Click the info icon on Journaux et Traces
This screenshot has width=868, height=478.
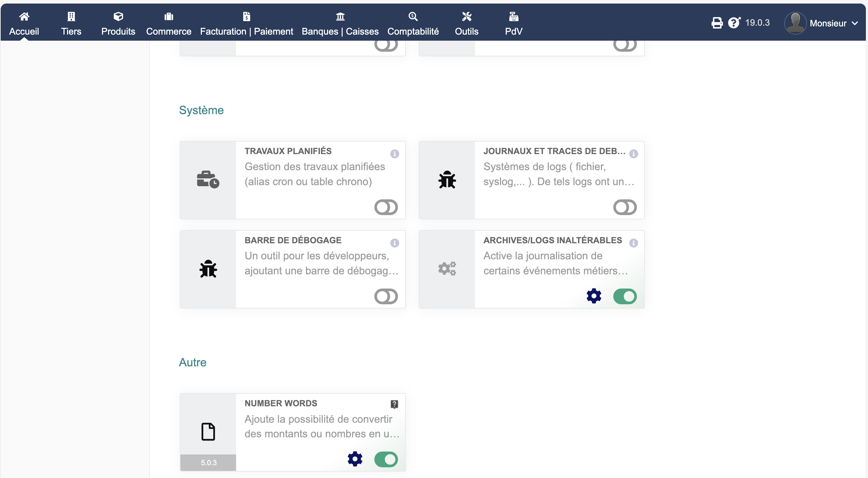(x=633, y=154)
